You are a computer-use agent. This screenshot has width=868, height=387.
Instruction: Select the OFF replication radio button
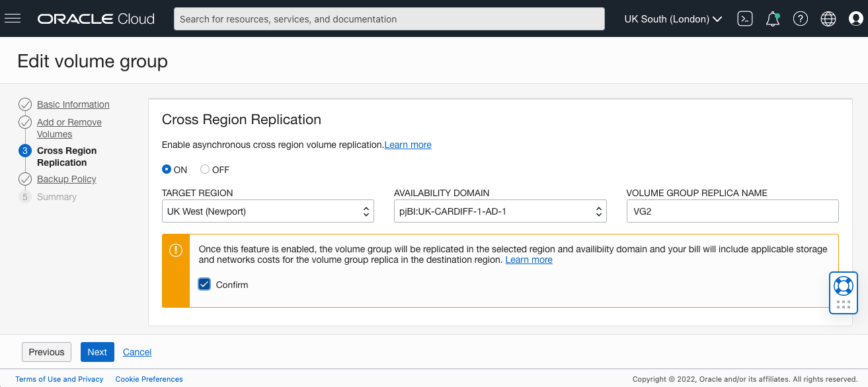click(205, 169)
